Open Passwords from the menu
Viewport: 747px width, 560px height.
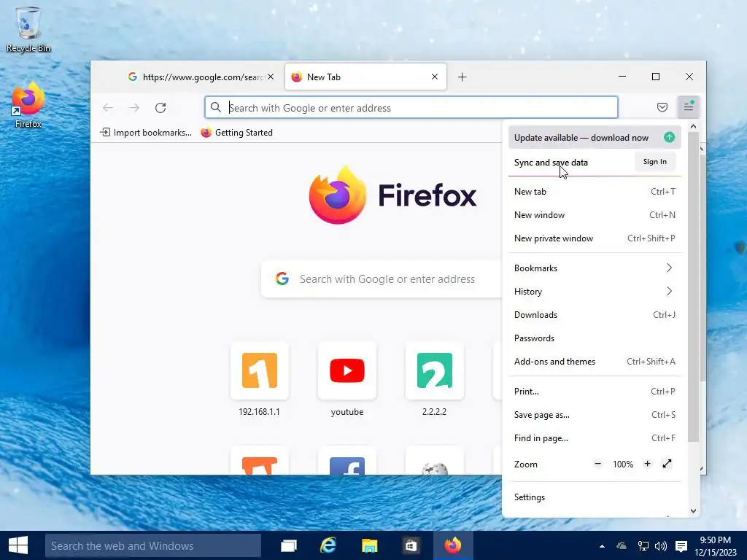tap(595, 338)
